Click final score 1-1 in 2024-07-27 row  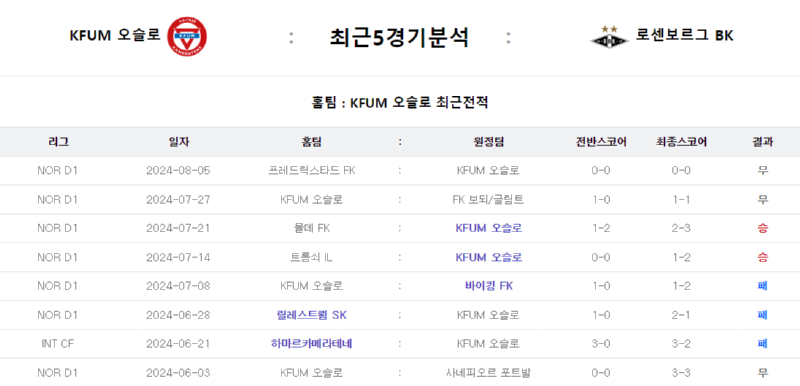pos(681,199)
